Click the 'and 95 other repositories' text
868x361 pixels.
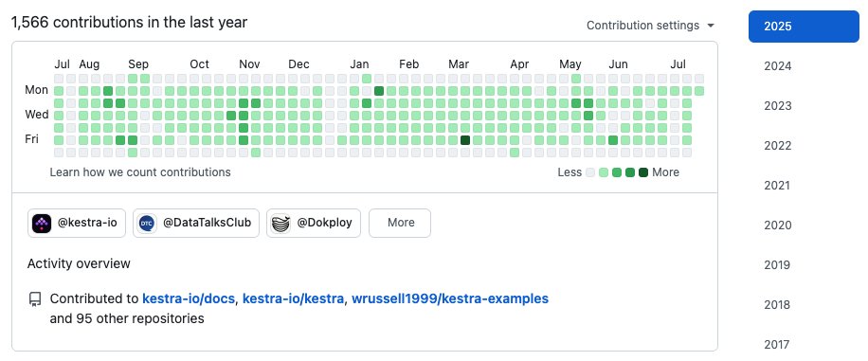click(x=127, y=319)
